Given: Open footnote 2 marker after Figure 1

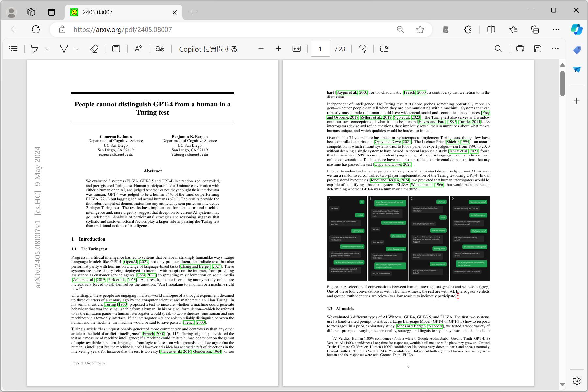Looking at the screenshot, I should (x=458, y=296).
